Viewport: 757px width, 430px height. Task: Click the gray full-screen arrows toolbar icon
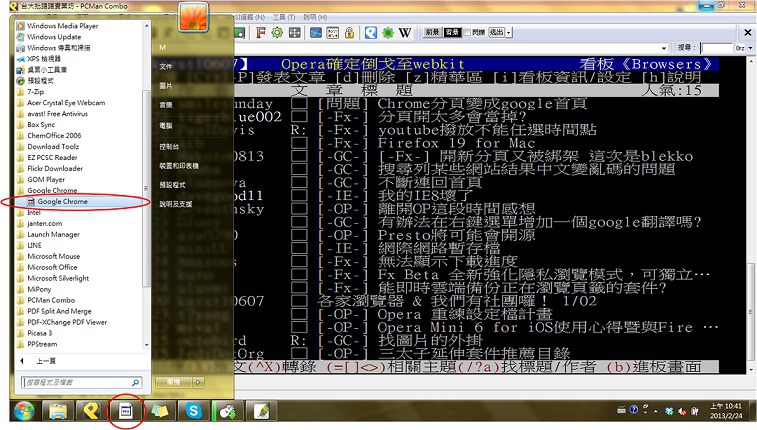click(x=294, y=33)
